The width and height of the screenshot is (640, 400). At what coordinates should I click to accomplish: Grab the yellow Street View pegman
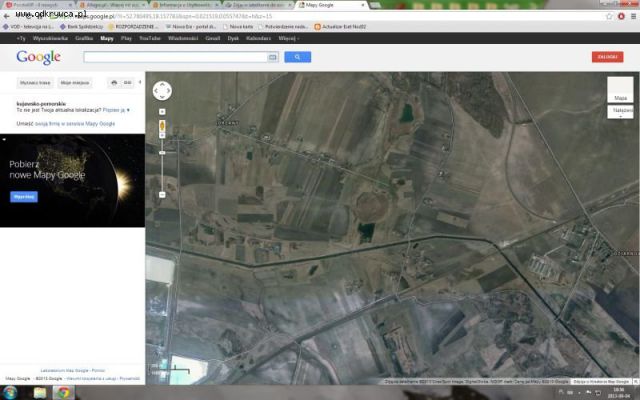162,125
